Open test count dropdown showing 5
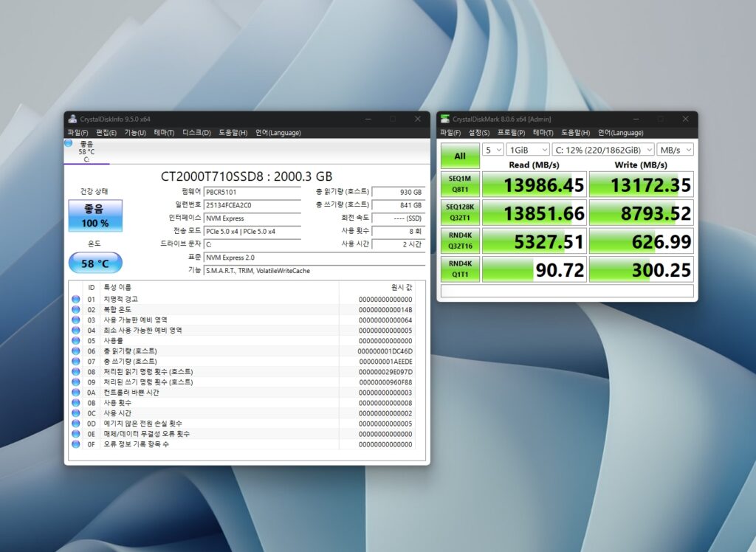The width and height of the screenshot is (756, 552). click(x=492, y=150)
